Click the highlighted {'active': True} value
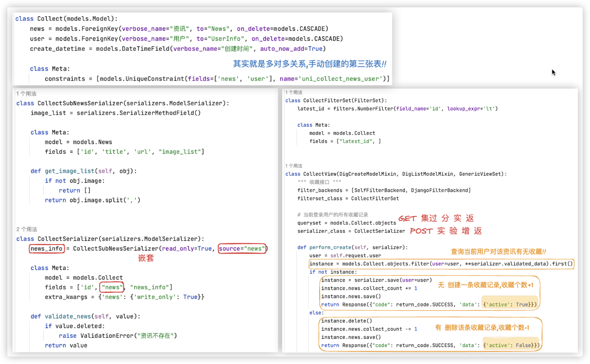 pyautogui.click(x=509, y=304)
